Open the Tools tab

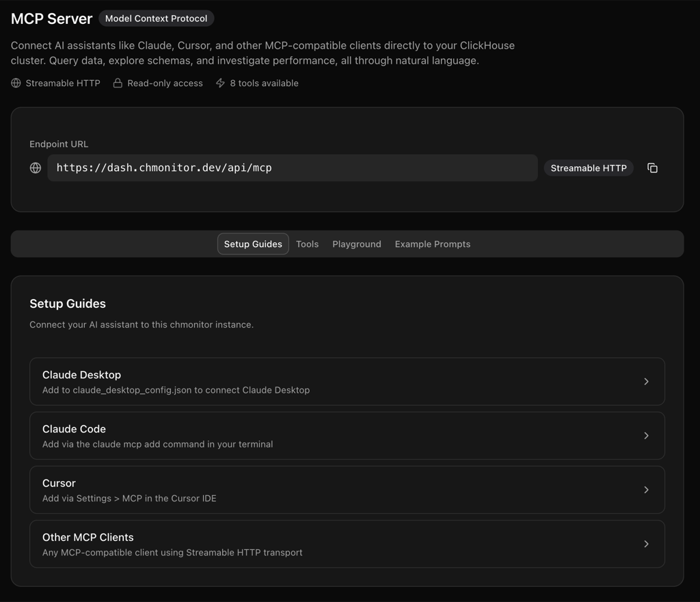tap(307, 244)
